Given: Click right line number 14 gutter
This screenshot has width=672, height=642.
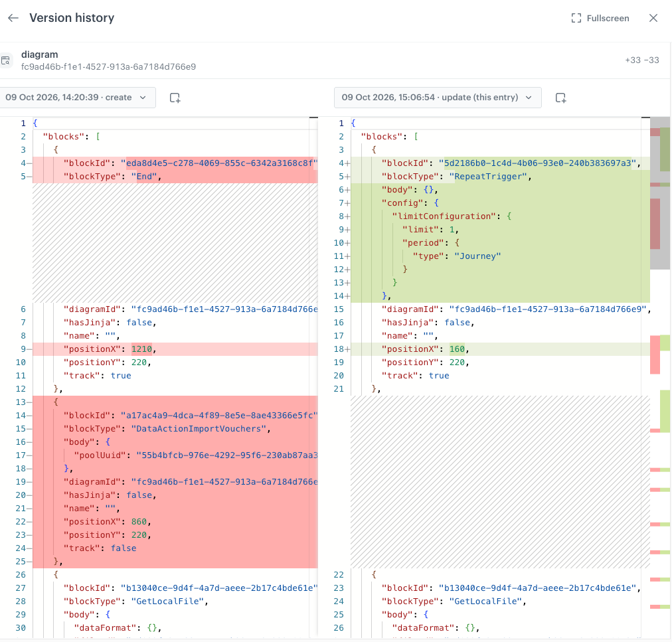Looking at the screenshot, I should pyautogui.click(x=339, y=296).
